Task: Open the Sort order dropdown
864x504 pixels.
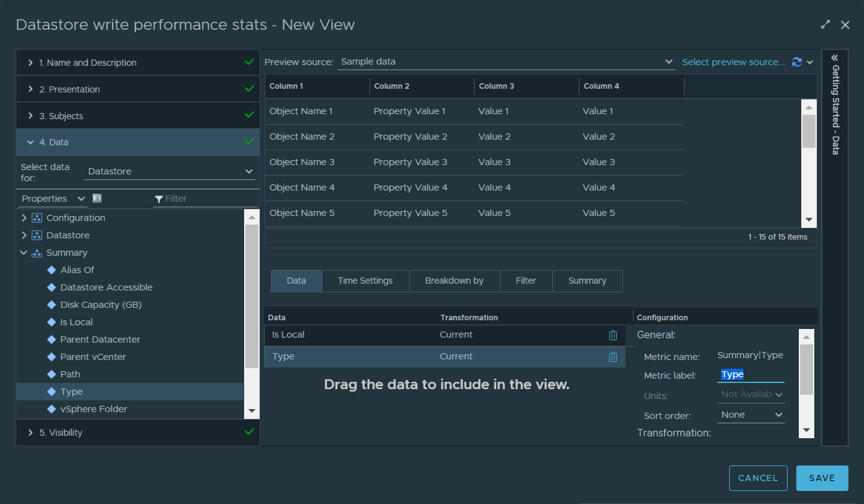Action: tap(751, 415)
